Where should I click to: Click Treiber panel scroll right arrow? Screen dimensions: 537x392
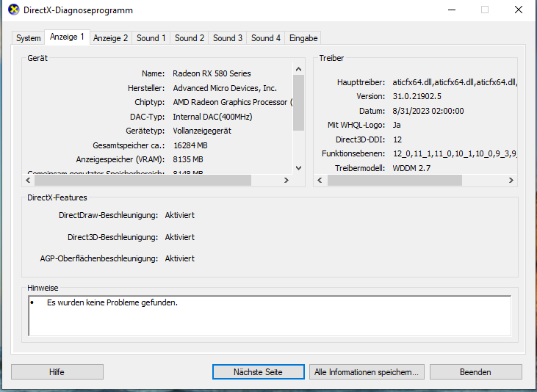511,180
